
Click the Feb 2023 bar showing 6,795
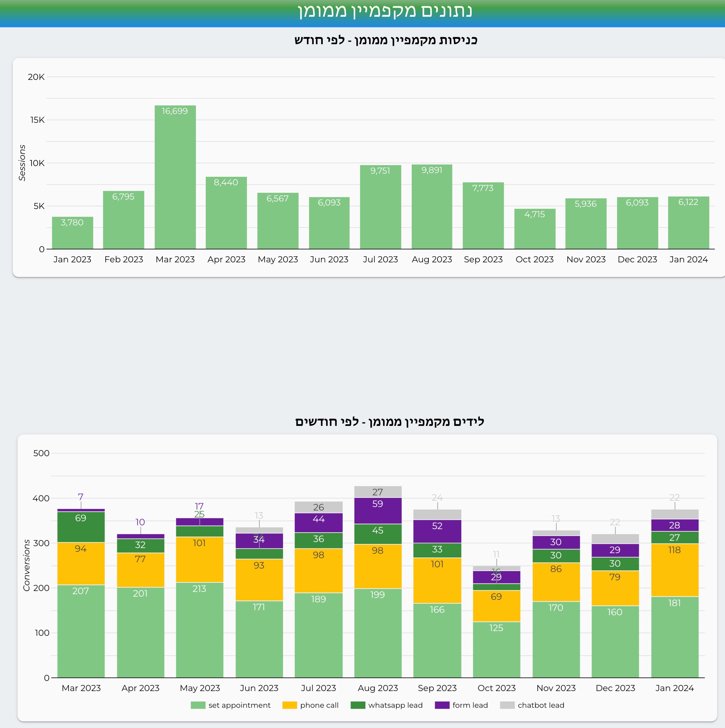(x=124, y=220)
